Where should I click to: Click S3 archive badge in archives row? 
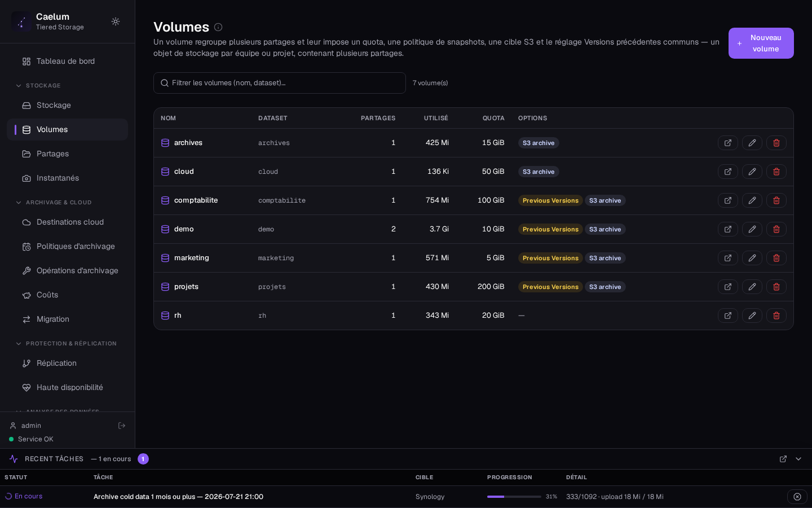pyautogui.click(x=539, y=143)
